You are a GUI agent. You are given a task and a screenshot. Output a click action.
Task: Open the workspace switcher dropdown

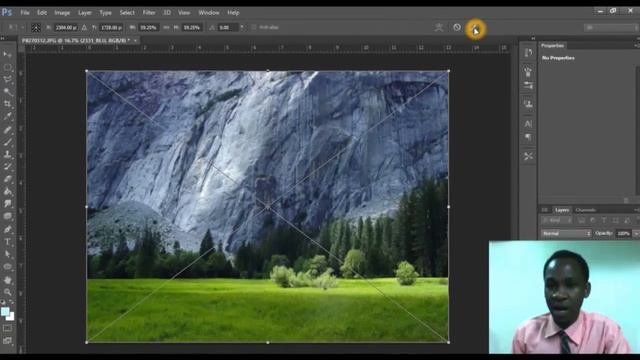coord(611,27)
